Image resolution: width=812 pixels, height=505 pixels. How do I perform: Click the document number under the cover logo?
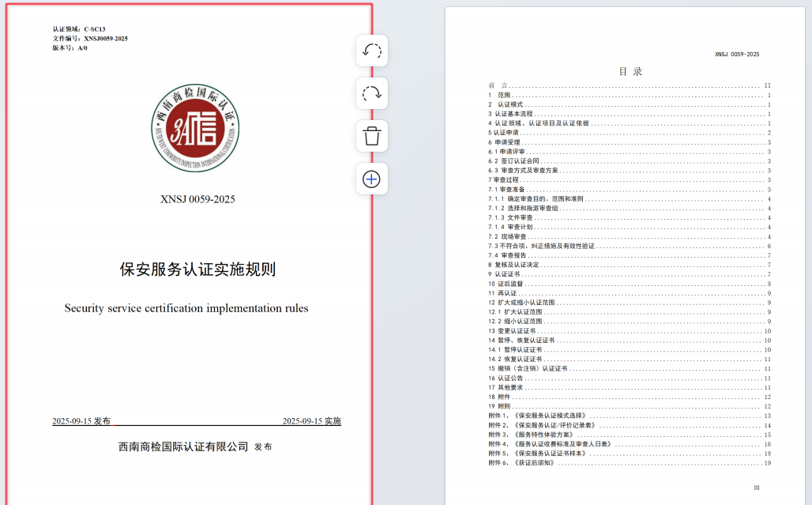pyautogui.click(x=197, y=199)
